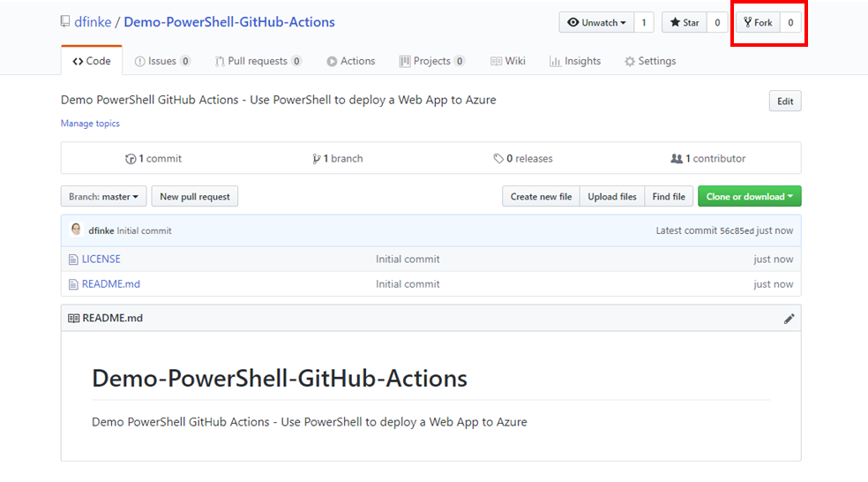The image size is (868, 482).
Task: Open the Unwatch dropdown button
Action: point(596,23)
